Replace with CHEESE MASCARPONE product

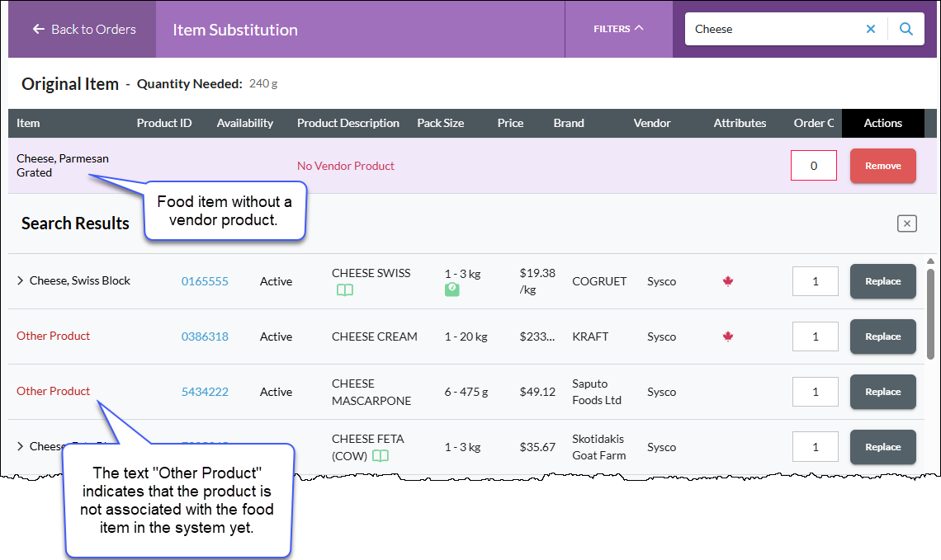click(882, 392)
